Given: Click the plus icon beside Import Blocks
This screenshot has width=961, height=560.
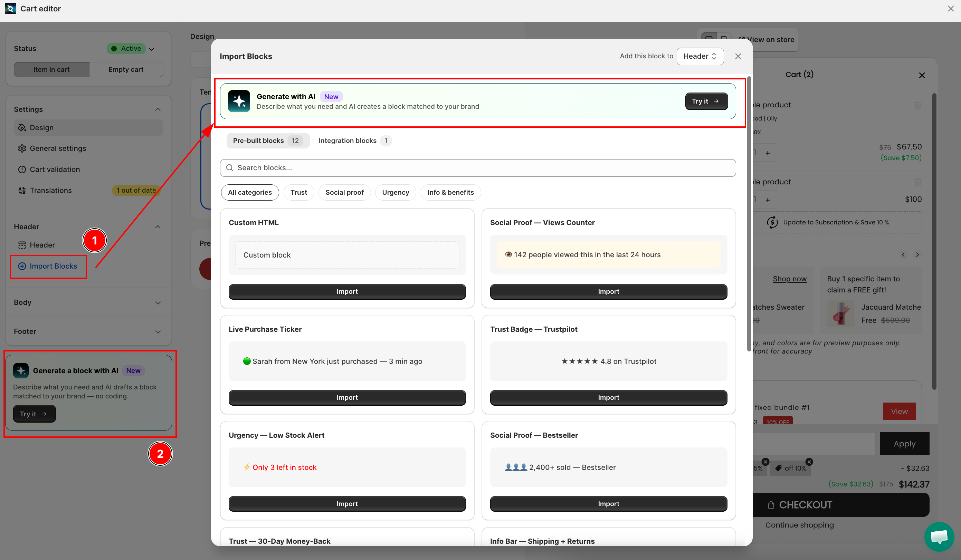Looking at the screenshot, I should point(22,266).
